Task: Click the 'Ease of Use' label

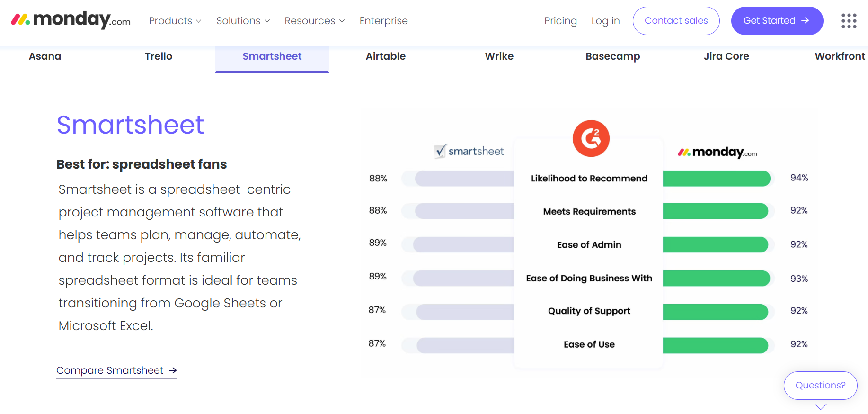Action: tap(589, 344)
